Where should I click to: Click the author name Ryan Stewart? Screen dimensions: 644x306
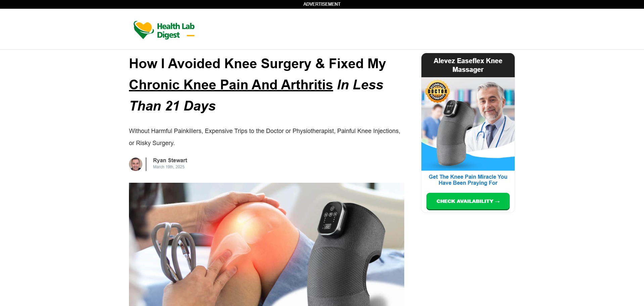coord(170,160)
